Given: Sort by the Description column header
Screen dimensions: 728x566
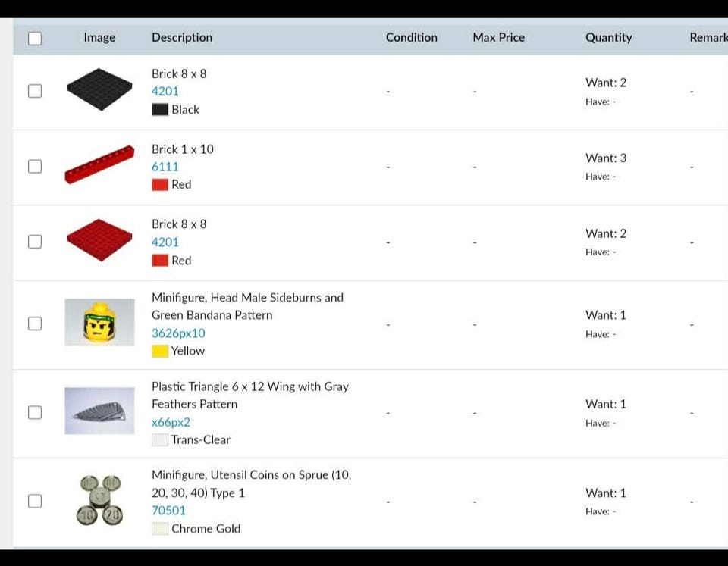Looking at the screenshot, I should click(182, 38).
